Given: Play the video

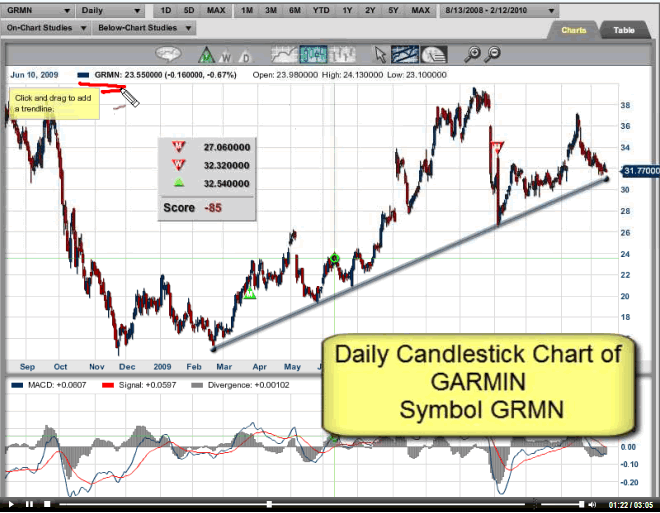Looking at the screenshot, I should point(11,504).
